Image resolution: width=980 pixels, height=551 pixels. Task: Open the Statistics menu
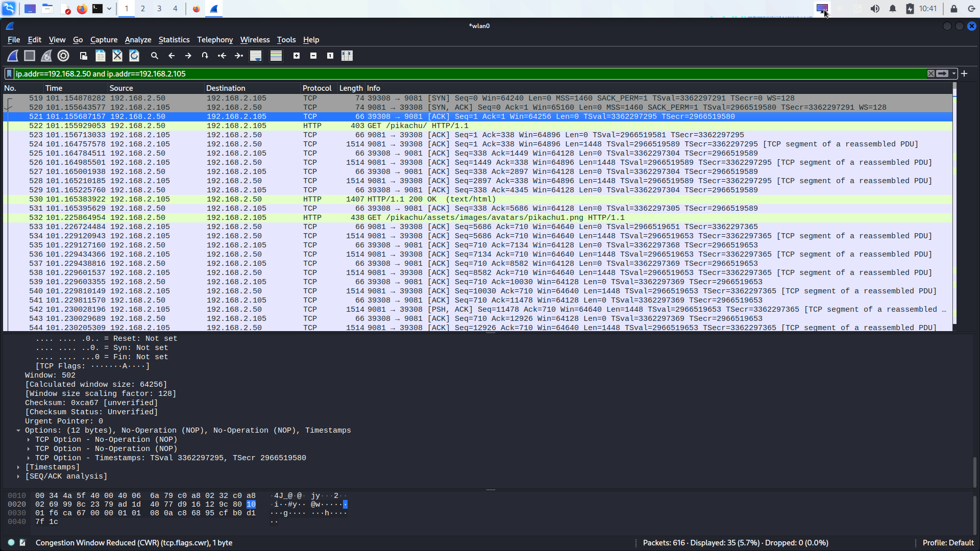174,40
